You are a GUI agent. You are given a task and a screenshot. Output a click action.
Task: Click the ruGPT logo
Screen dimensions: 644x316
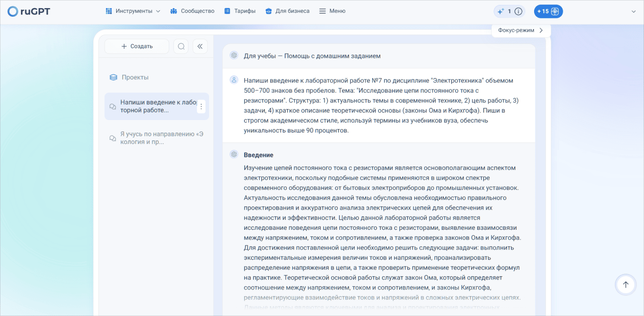pyautogui.click(x=29, y=12)
